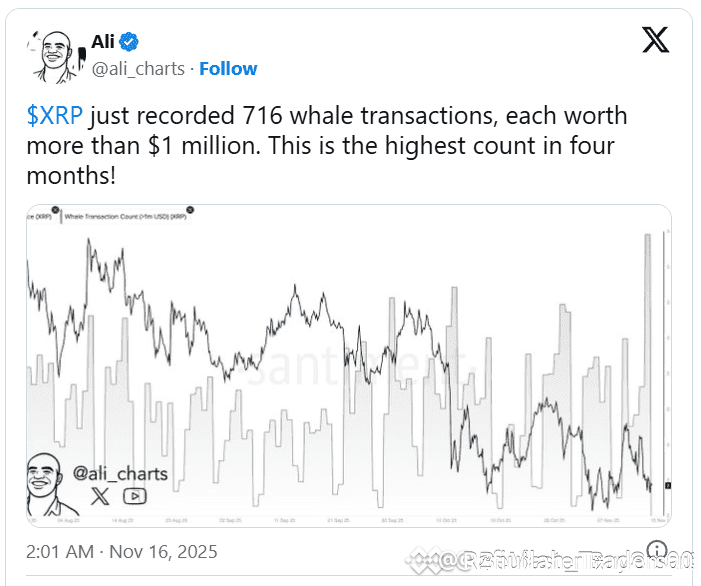Click the X icon in chart watermark
Viewport: 701px width, 586px height.
(x=100, y=496)
